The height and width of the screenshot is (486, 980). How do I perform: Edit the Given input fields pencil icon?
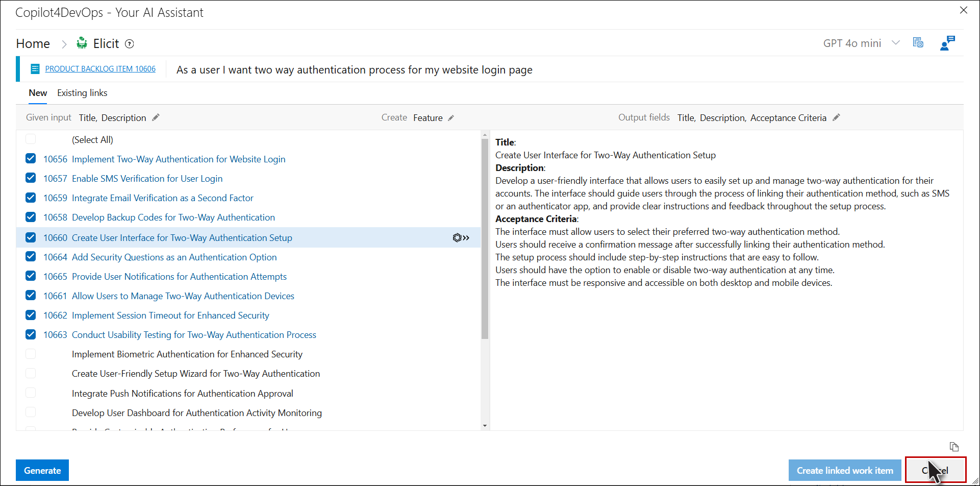(x=156, y=117)
